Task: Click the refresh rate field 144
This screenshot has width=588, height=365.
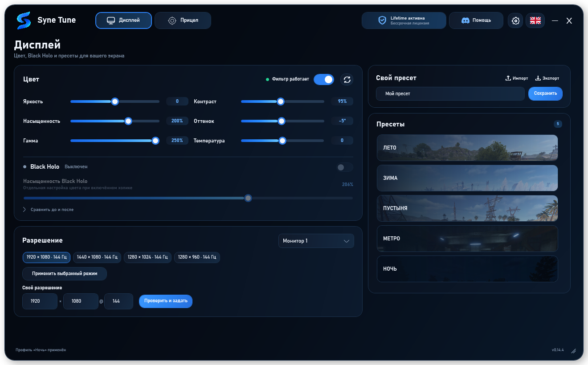Action: click(118, 301)
